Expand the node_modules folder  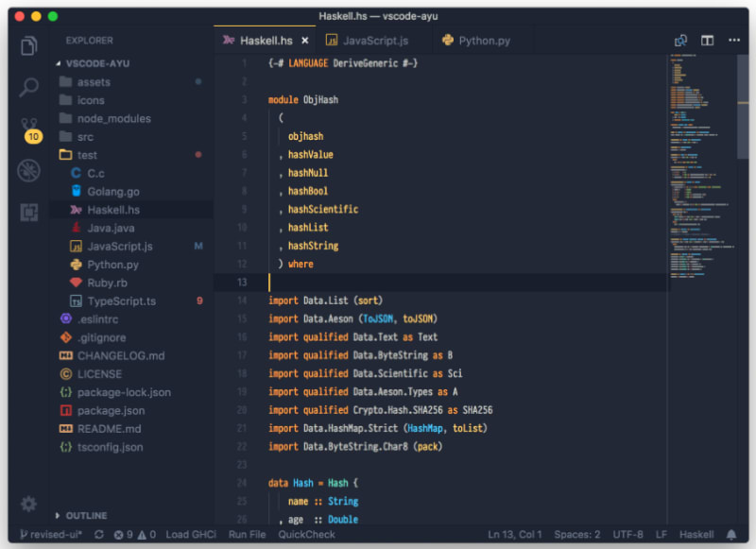click(131, 118)
